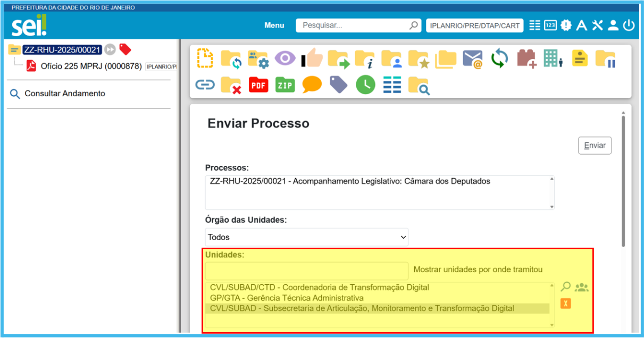Open the Menu in the header
The width and height of the screenshot is (644, 338).
pyautogui.click(x=274, y=26)
